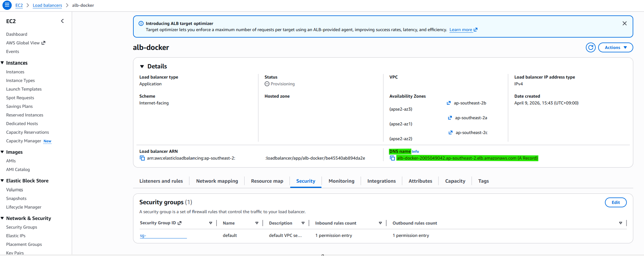Copy the DNS name icon
Screen dimensions: 644x256
click(392, 158)
